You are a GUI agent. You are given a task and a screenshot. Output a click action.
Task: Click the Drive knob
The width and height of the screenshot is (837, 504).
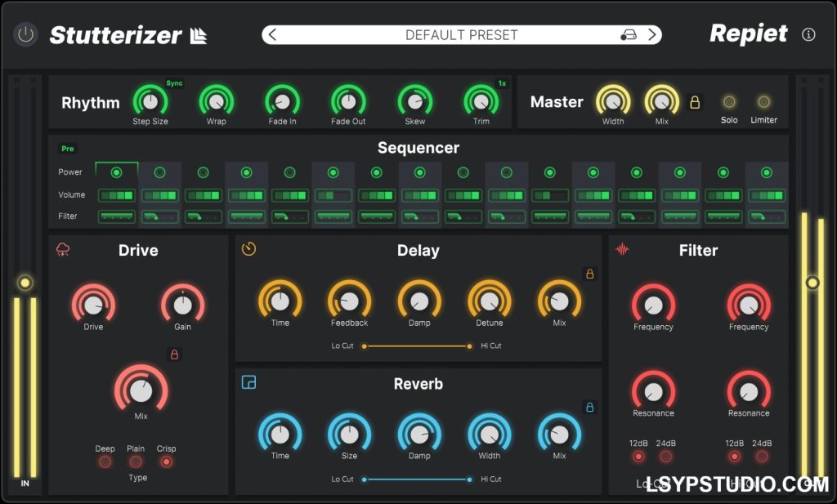point(93,305)
